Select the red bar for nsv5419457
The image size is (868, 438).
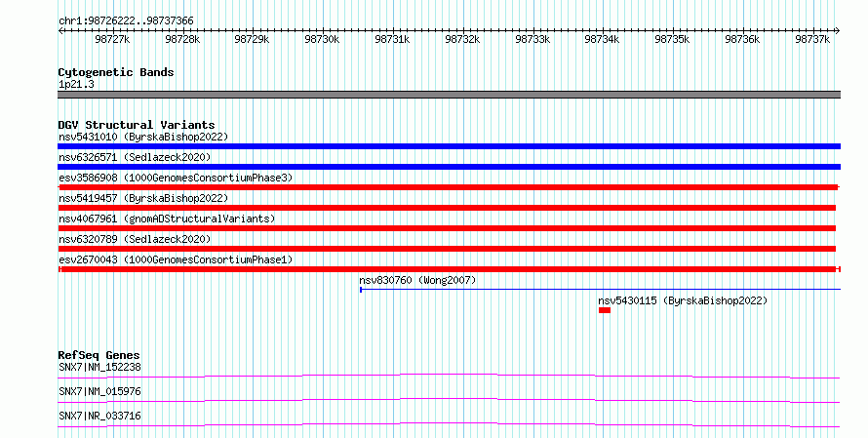(447, 208)
